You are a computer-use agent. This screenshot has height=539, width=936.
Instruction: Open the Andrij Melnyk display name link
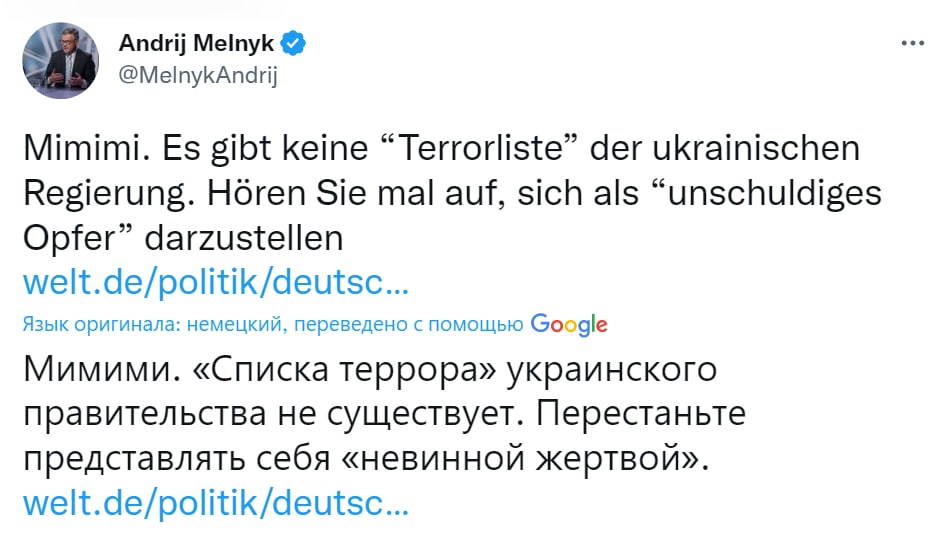pyautogui.click(x=198, y=44)
